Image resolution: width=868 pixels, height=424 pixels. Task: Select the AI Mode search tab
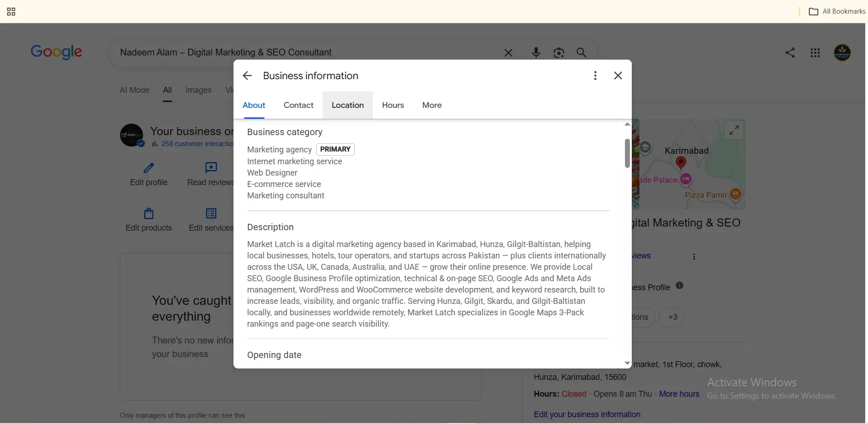134,90
